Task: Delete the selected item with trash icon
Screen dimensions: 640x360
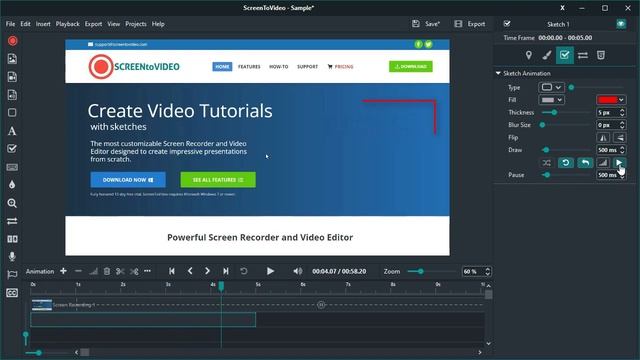Action: pos(107,271)
